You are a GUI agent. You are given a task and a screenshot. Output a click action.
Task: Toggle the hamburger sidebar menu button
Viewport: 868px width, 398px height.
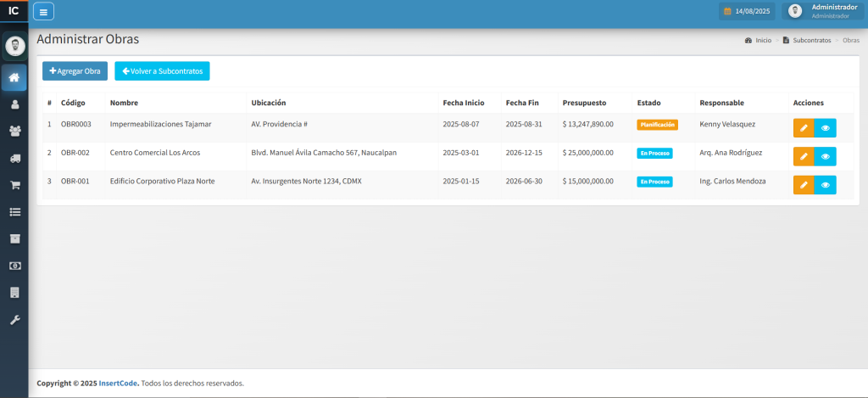pos(43,11)
